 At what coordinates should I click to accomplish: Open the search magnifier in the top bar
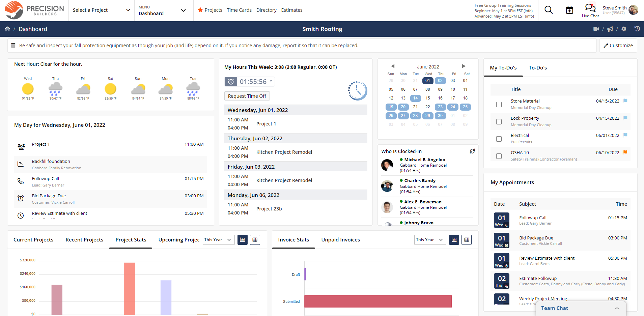[x=548, y=10]
